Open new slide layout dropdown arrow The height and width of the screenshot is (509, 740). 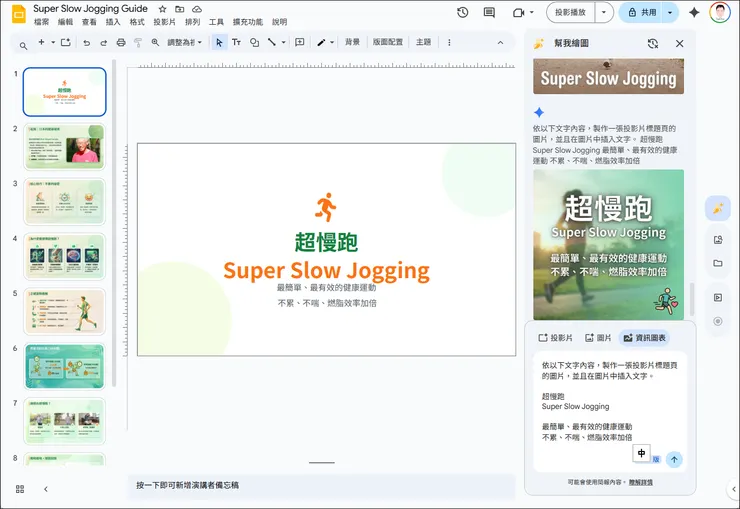click(53, 42)
